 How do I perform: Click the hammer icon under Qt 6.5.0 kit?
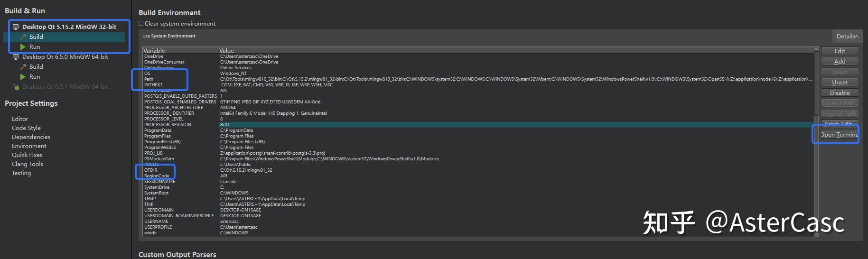[x=23, y=67]
